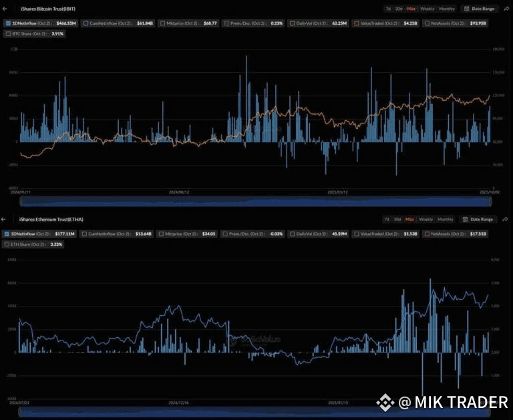Click 2025/10/02 date label on IBIT axis
Viewport: 513px width, 420px height.
490,192
